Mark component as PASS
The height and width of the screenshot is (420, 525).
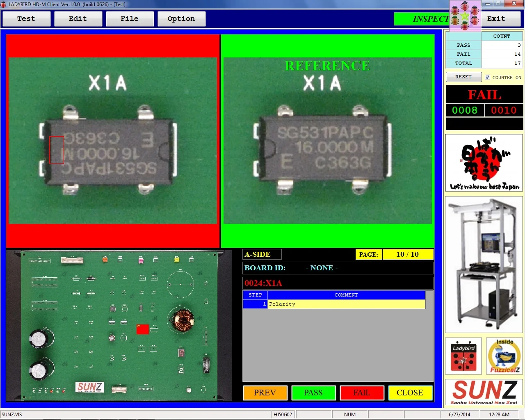click(x=313, y=393)
